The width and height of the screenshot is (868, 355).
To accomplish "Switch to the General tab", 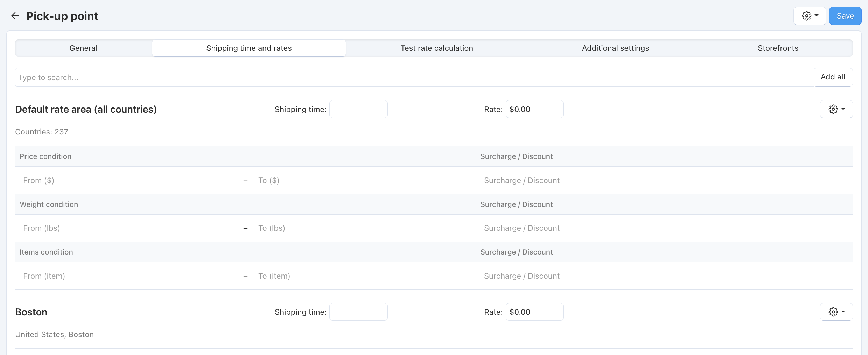I will pyautogui.click(x=83, y=48).
